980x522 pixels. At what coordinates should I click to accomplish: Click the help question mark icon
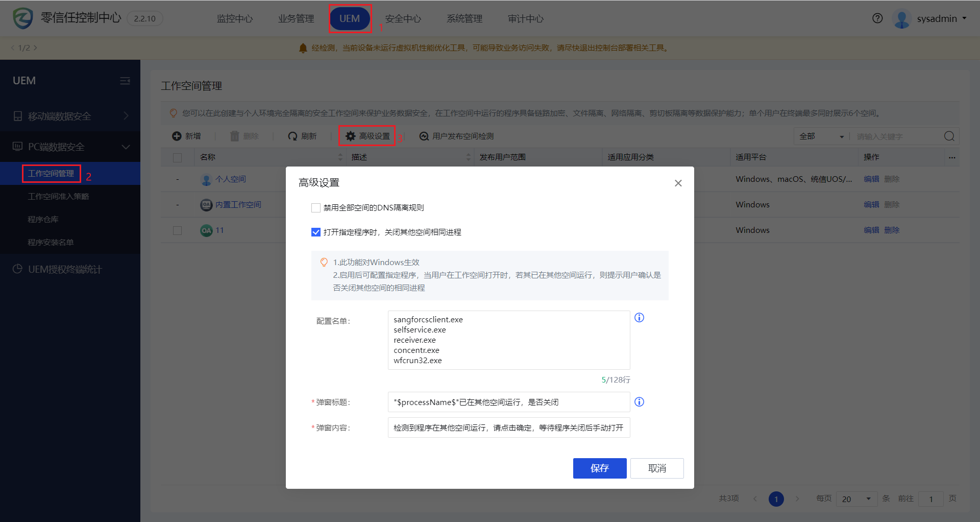877,18
